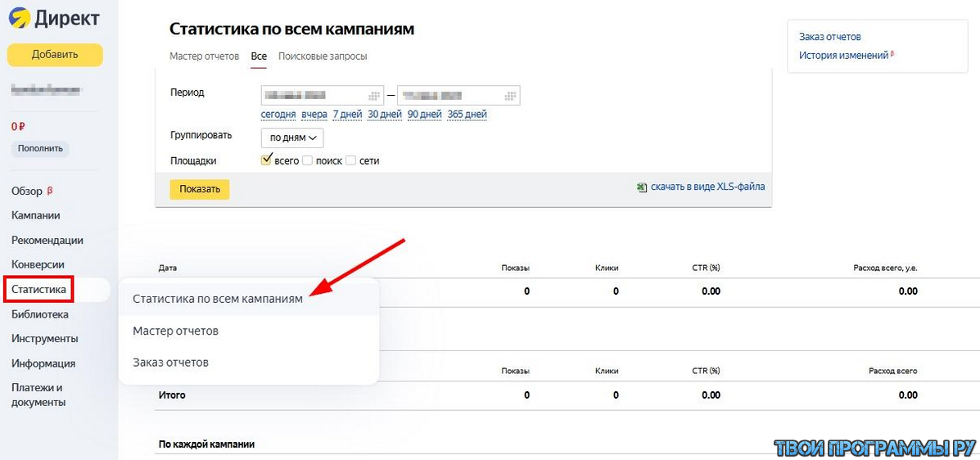
Task: Set period to 7 дней
Action: click(347, 115)
